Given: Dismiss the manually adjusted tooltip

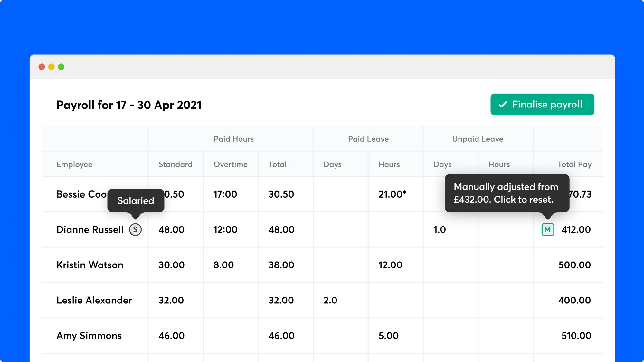Looking at the screenshot, I should [x=507, y=193].
